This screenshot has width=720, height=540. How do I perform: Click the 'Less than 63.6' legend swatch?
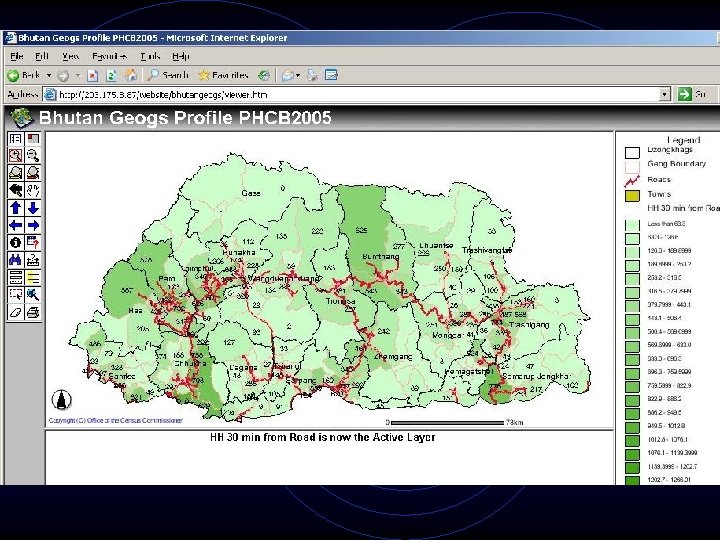632,225
